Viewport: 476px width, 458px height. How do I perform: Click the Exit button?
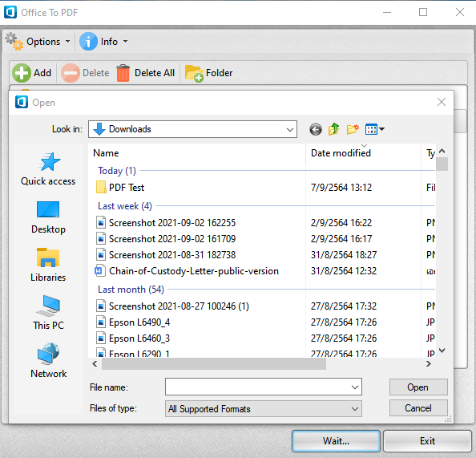427,440
